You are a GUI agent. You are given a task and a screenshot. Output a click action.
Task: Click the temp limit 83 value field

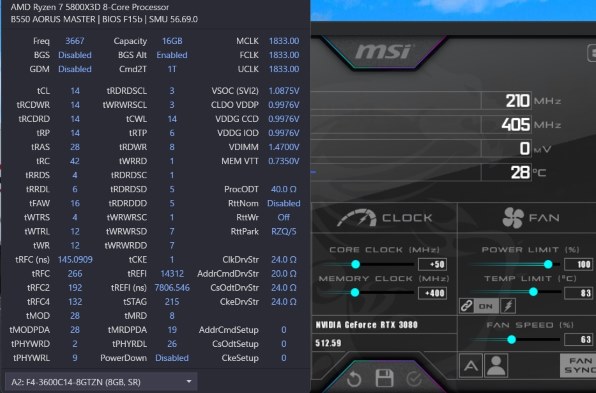pyautogui.click(x=579, y=293)
